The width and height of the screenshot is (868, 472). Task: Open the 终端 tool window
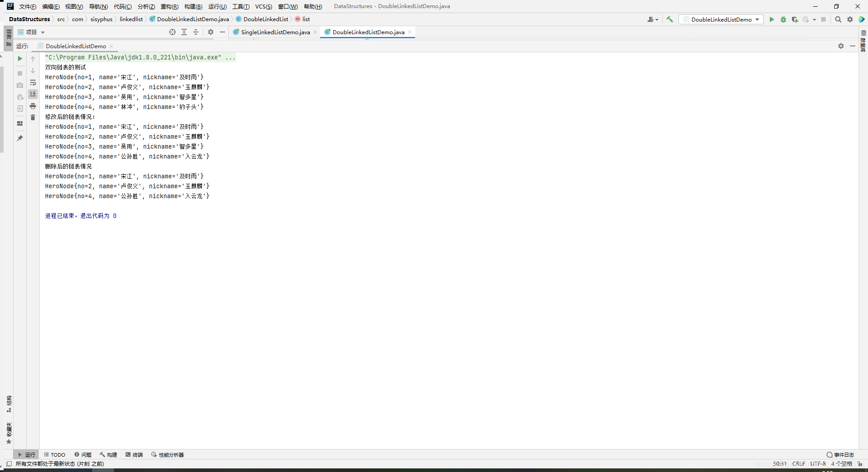(x=134, y=455)
